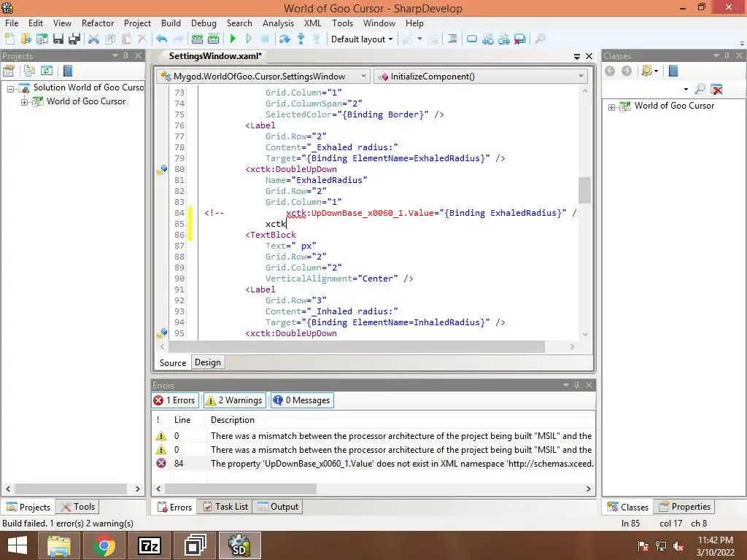Switch to the Tools tab at bottom left
Screen dimensions: 747x560
click(78, 507)
